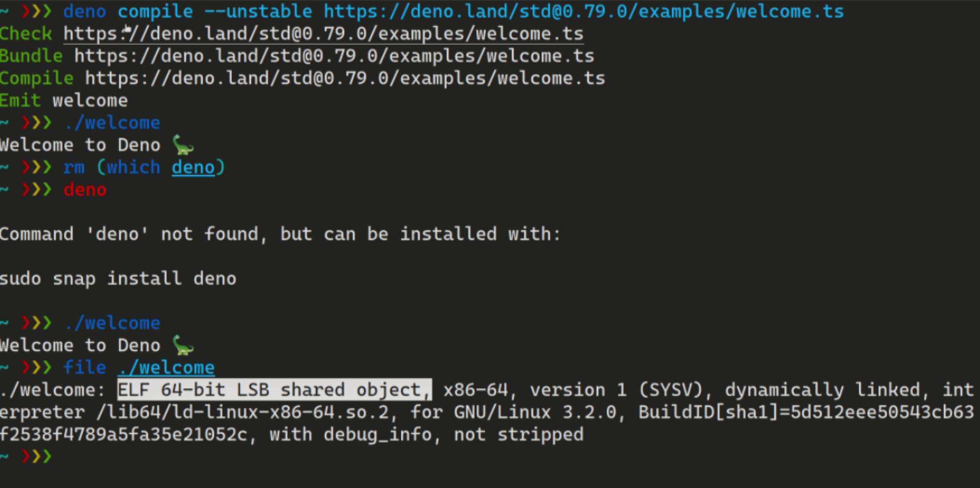Click the word Compile in green
The image size is (980, 488).
[x=37, y=78]
